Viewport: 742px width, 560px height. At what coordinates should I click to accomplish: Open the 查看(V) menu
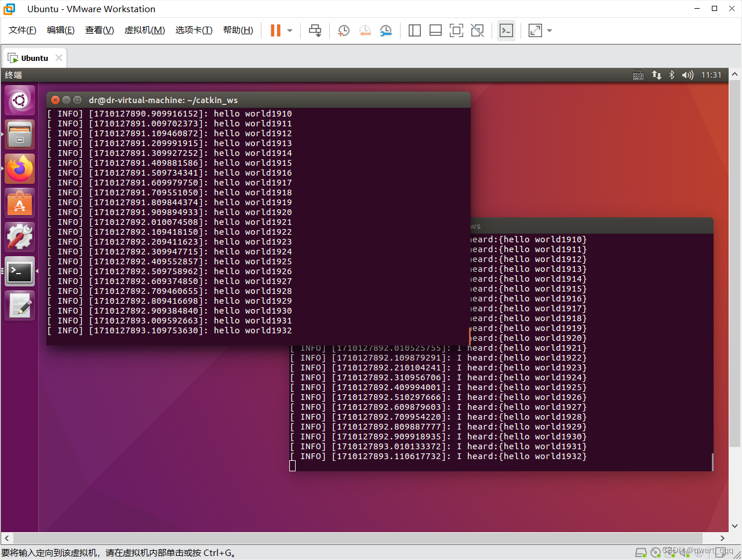[x=99, y=30]
